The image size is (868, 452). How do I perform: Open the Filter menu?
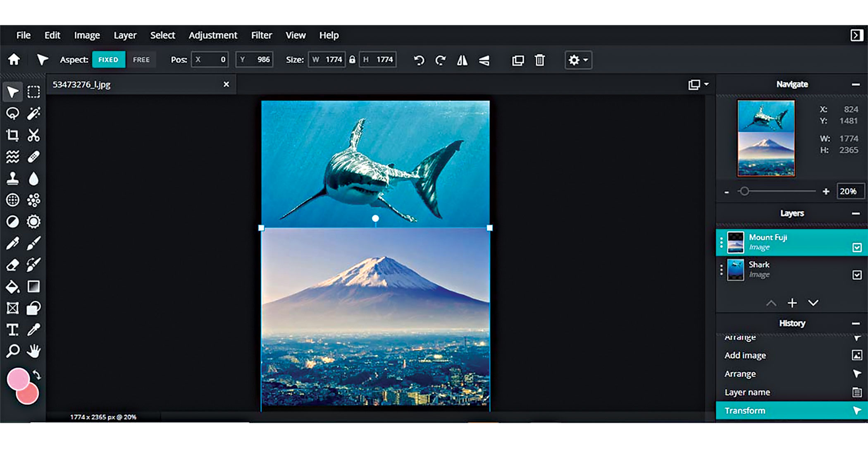(x=261, y=36)
